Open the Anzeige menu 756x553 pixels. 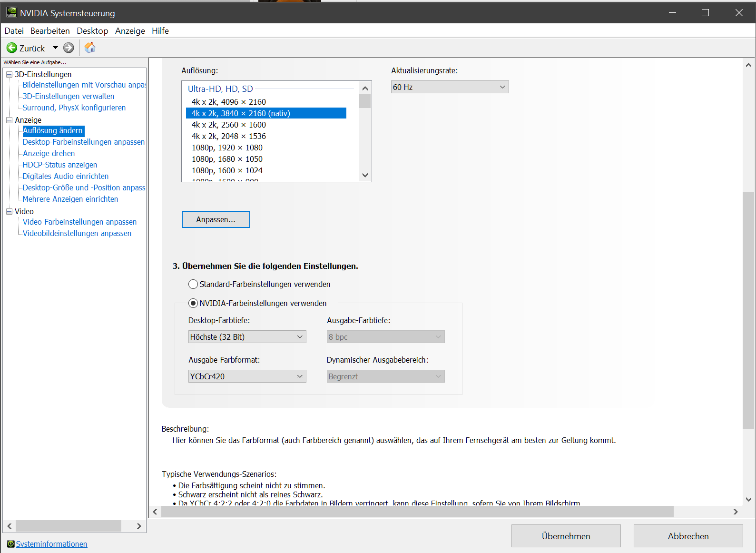pyautogui.click(x=130, y=31)
